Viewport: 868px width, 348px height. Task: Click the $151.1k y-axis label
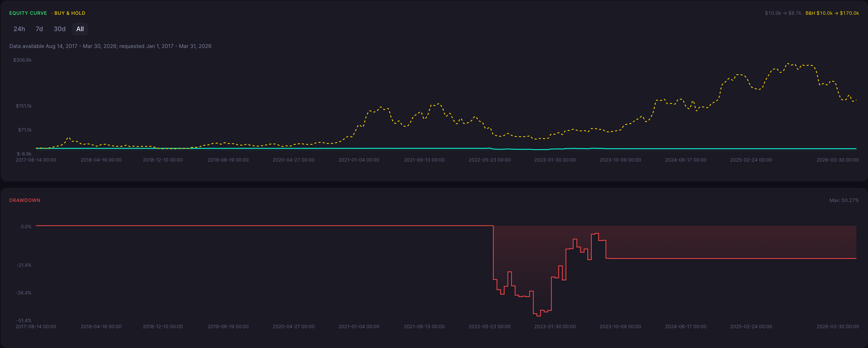[x=24, y=106]
